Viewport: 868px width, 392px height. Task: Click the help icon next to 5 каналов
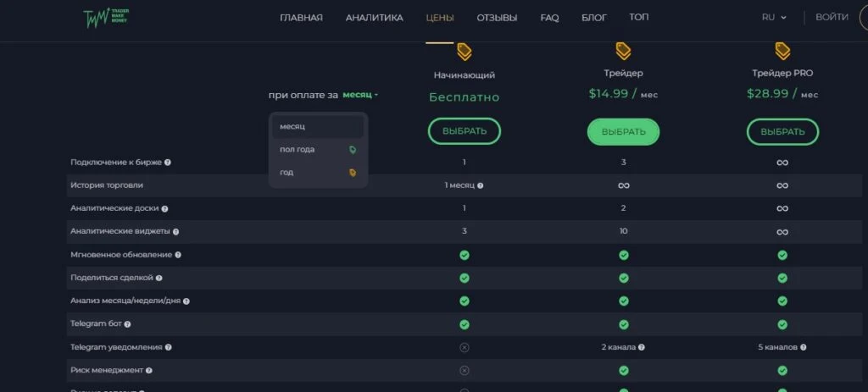(803, 348)
